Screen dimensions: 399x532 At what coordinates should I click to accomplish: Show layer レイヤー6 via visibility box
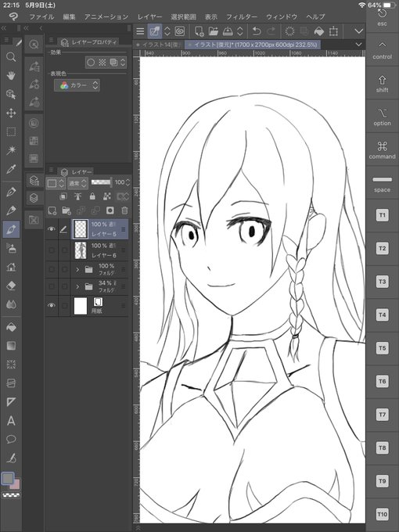(51, 250)
